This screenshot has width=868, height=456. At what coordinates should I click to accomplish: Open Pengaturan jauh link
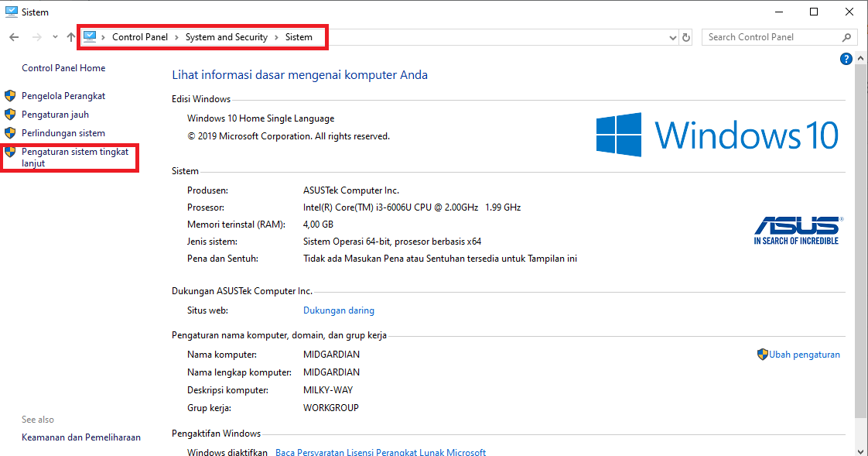[56, 115]
